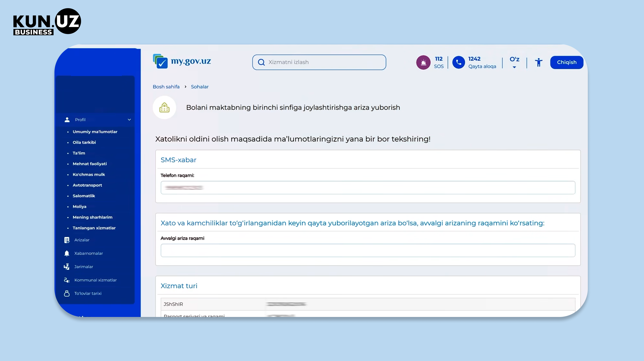Open the Sohalar breadcrumb link
This screenshot has height=361, width=644.
point(199,87)
